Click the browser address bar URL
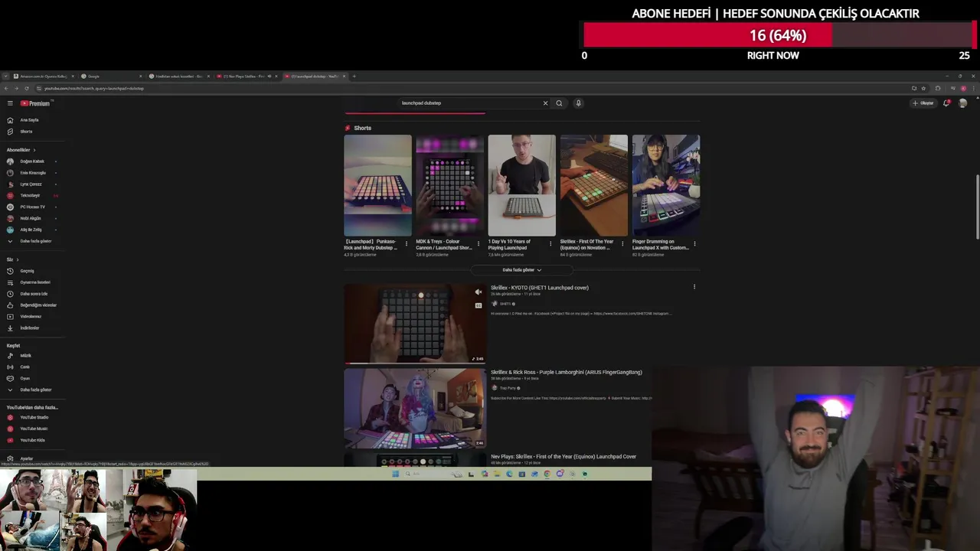The image size is (980, 551). click(x=94, y=88)
